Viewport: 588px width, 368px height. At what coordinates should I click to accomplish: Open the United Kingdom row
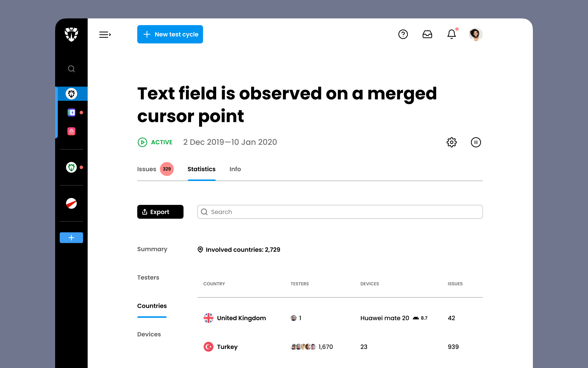[340, 318]
